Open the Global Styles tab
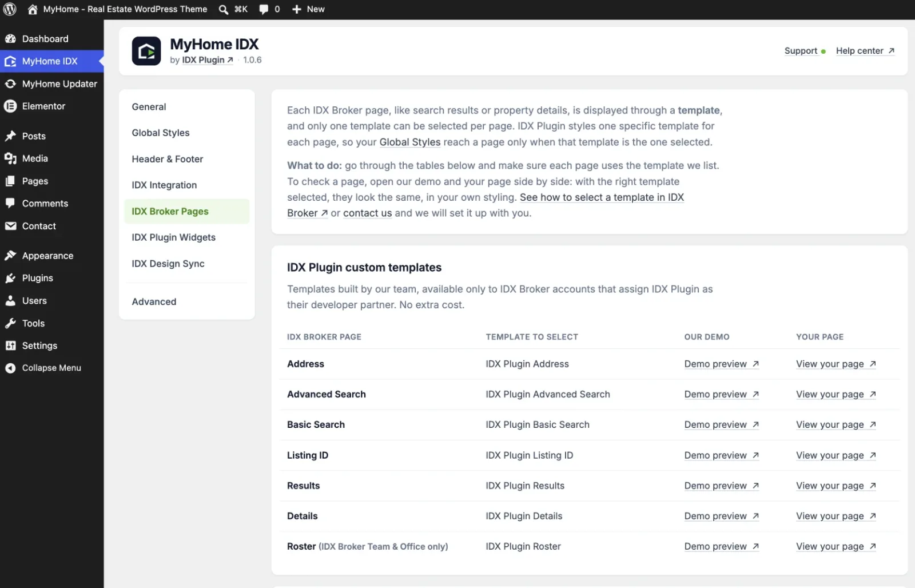The image size is (915, 588). (186, 133)
